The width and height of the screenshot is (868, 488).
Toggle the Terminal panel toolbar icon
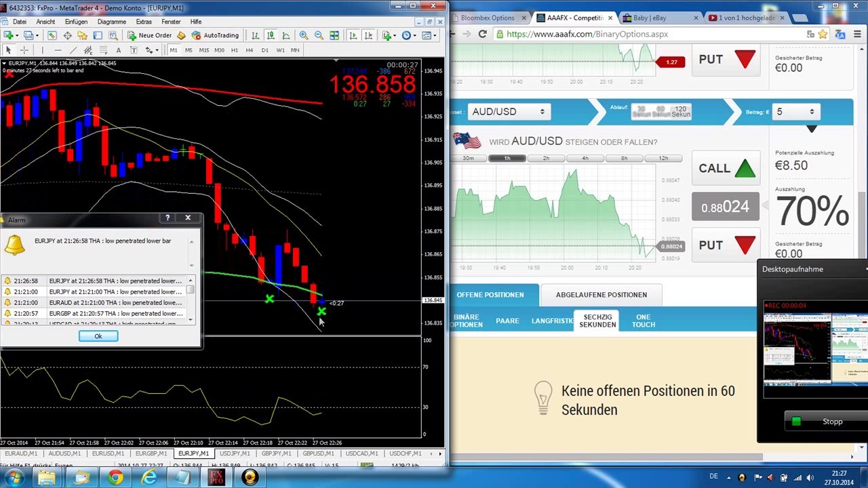[98, 35]
